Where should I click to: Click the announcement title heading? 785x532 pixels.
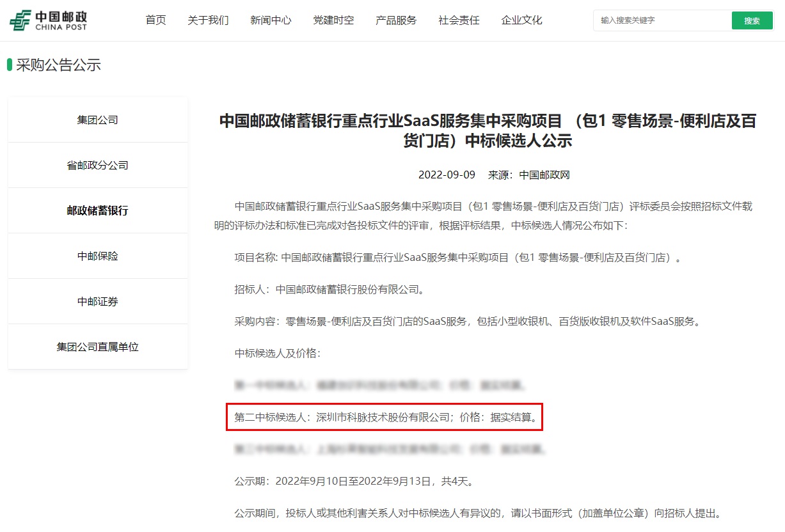click(488, 130)
